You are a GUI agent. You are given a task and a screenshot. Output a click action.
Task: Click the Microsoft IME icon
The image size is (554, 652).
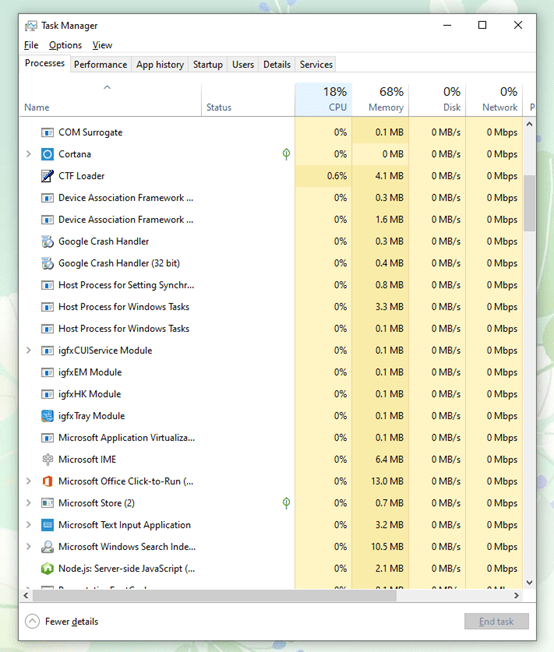(47, 459)
